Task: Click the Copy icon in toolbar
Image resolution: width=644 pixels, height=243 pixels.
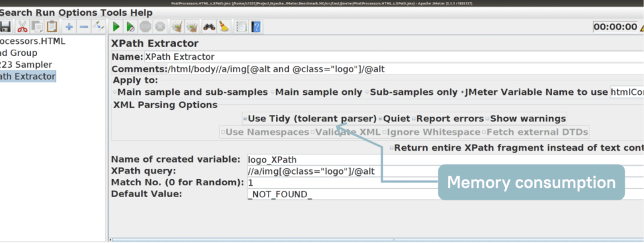Action: (37, 27)
